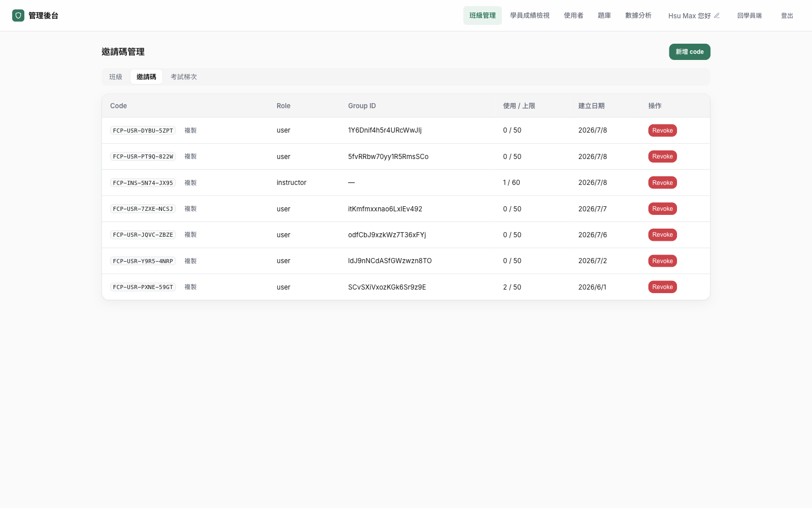Copy code FCP-USR-JQVC-ZBZE via 複製

[190, 235]
